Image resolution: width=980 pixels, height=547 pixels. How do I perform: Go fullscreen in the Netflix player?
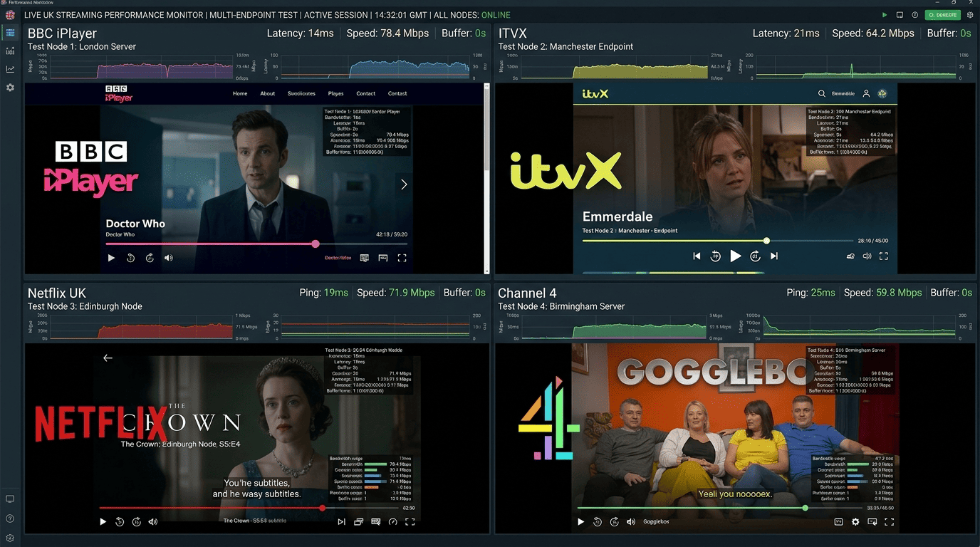pyautogui.click(x=410, y=522)
